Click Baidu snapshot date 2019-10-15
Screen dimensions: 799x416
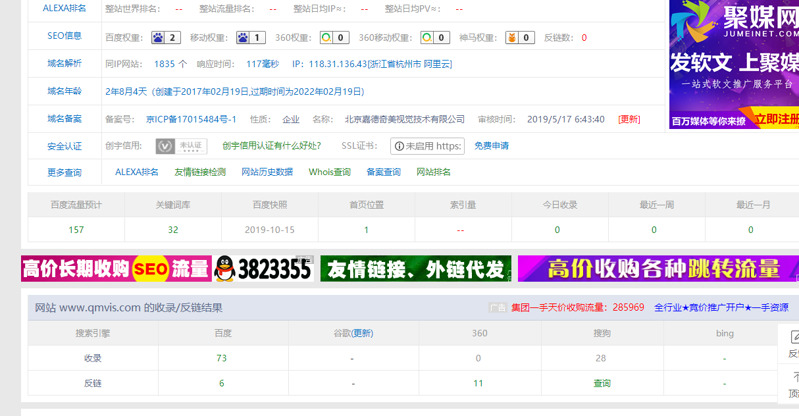click(270, 230)
